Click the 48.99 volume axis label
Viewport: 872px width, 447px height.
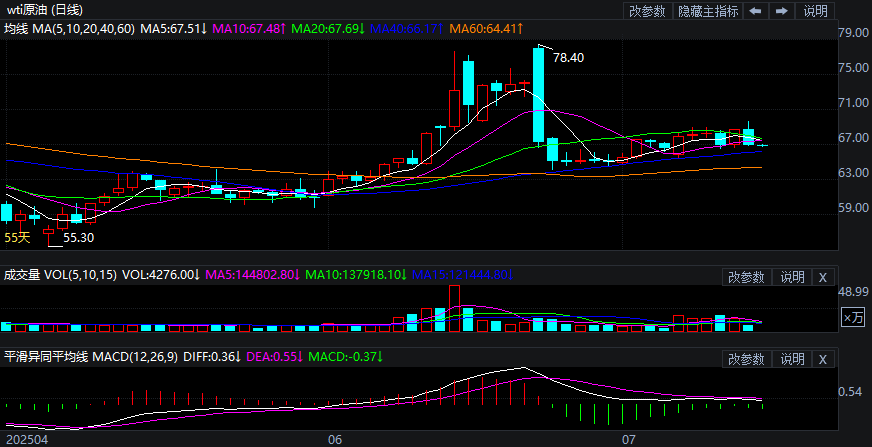[853, 292]
